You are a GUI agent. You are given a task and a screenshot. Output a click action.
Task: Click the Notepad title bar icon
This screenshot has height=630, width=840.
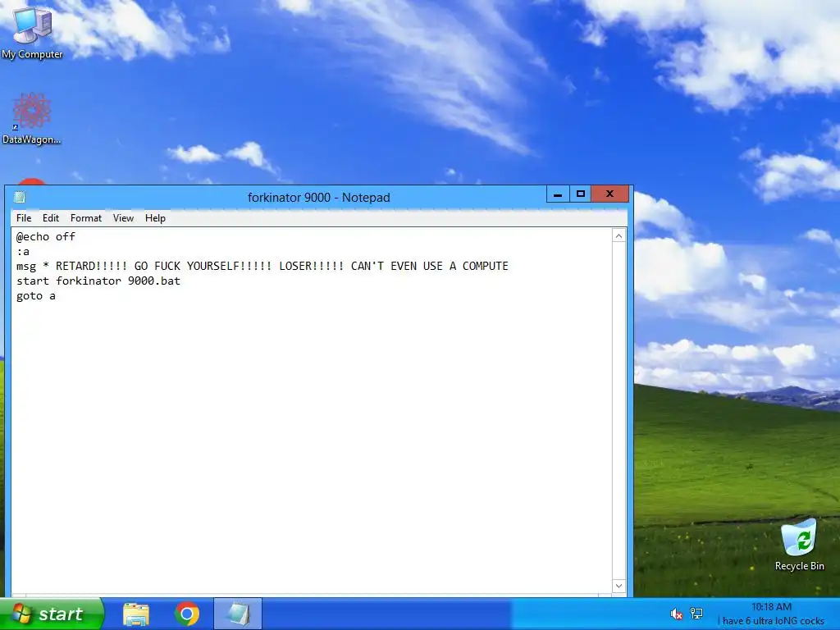click(x=20, y=197)
